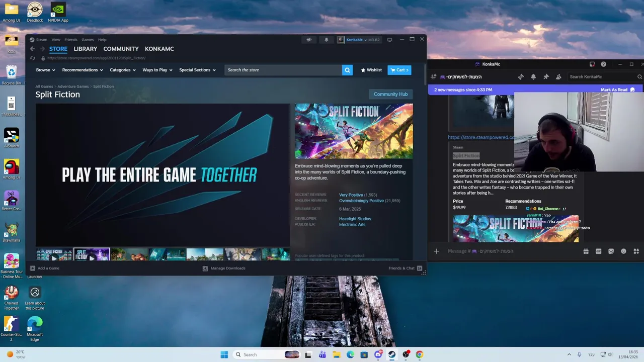Screen dimensions: 644x362
Task: Click Overwhelmingly Positive English reviews link
Action: click(361, 201)
